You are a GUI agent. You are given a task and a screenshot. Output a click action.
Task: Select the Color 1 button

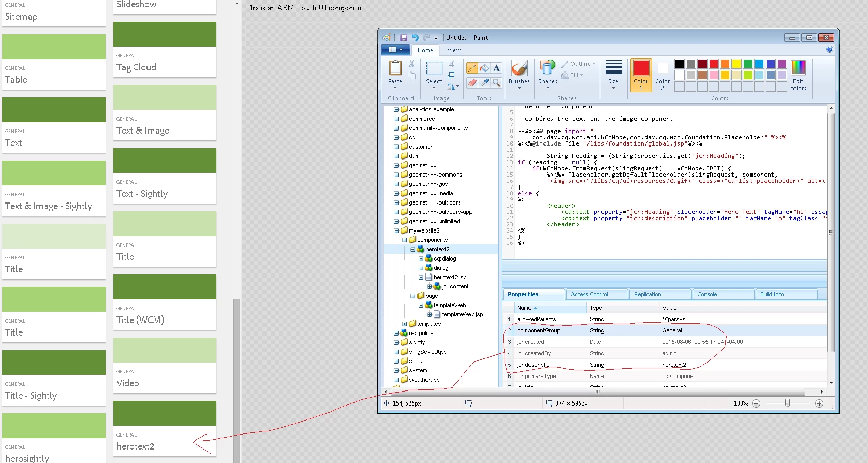pos(641,75)
